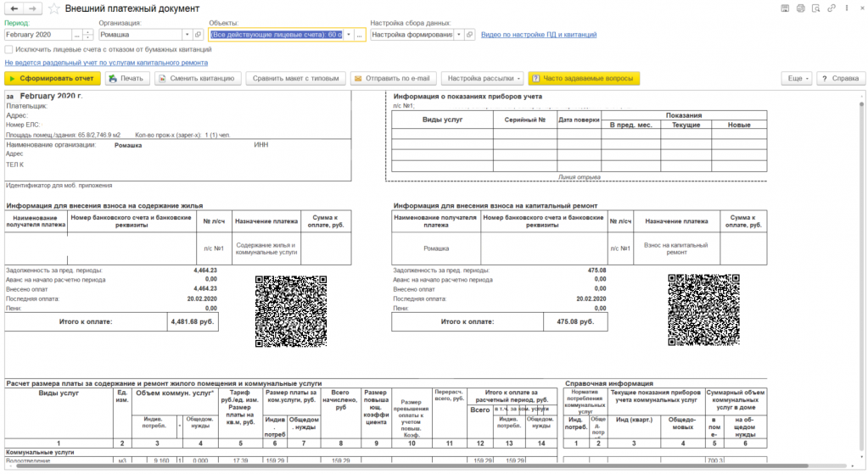Image resolution: width=868 pixels, height=474 pixels.
Task: Click the 4,481.68 руб. total cell
Action: [193, 321]
